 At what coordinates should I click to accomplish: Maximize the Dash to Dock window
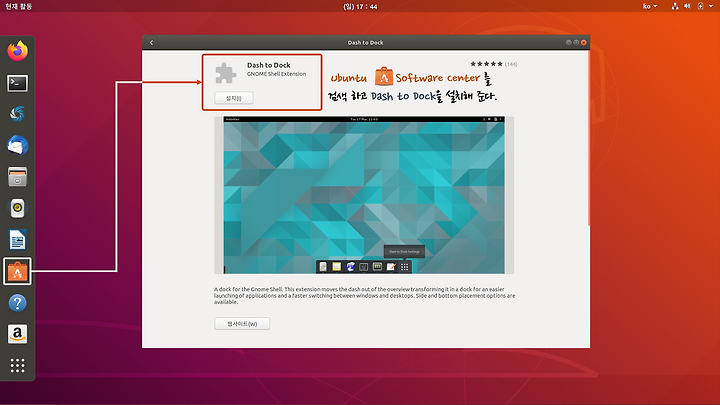[576, 42]
